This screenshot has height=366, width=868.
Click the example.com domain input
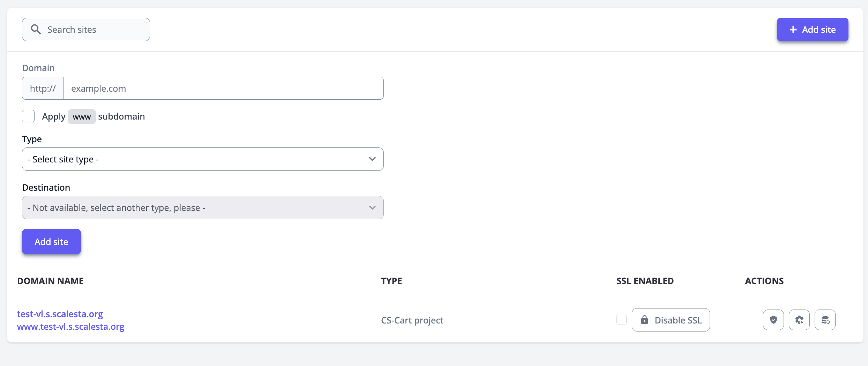223,88
